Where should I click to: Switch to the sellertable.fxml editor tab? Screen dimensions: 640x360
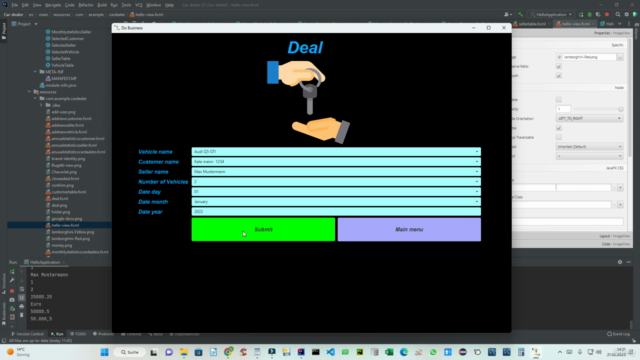click(532, 24)
